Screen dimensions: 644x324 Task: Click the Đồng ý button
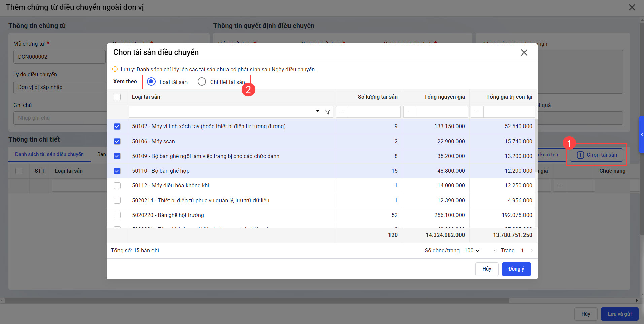pos(516,269)
